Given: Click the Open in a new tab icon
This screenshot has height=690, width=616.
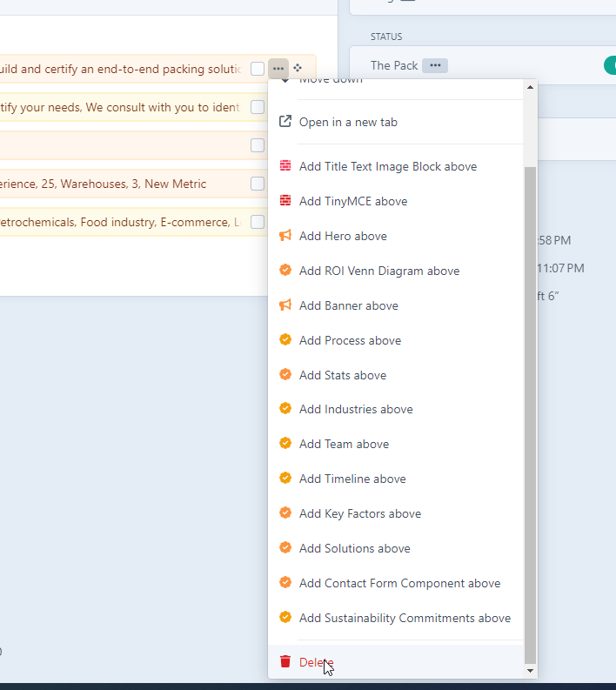Looking at the screenshot, I should pyautogui.click(x=285, y=122).
